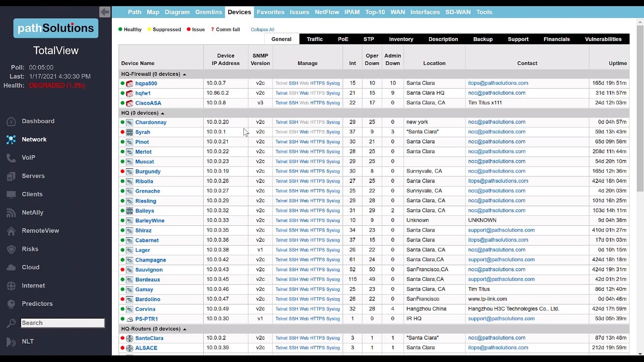Open the Top-10 tab
644x362 pixels.
tap(375, 12)
